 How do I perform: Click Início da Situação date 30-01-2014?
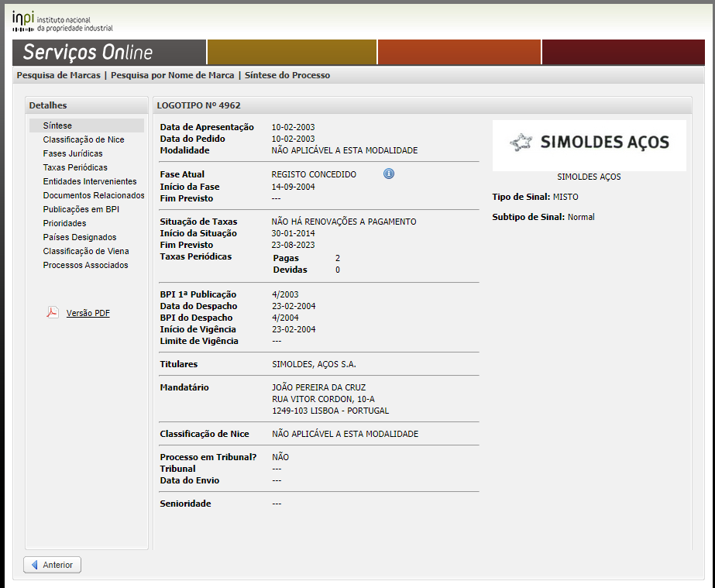tap(294, 233)
